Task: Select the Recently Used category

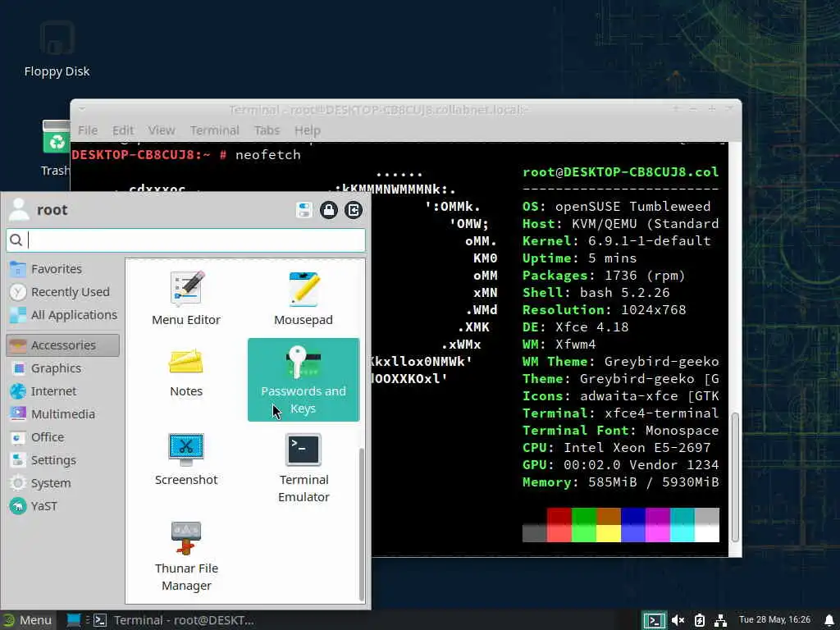Action: click(62, 292)
